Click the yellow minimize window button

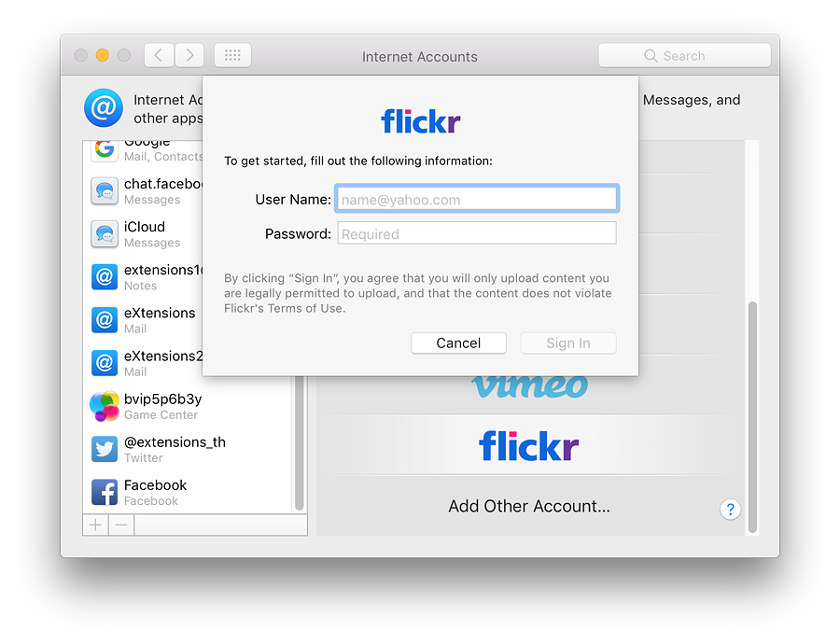pyautogui.click(x=103, y=55)
